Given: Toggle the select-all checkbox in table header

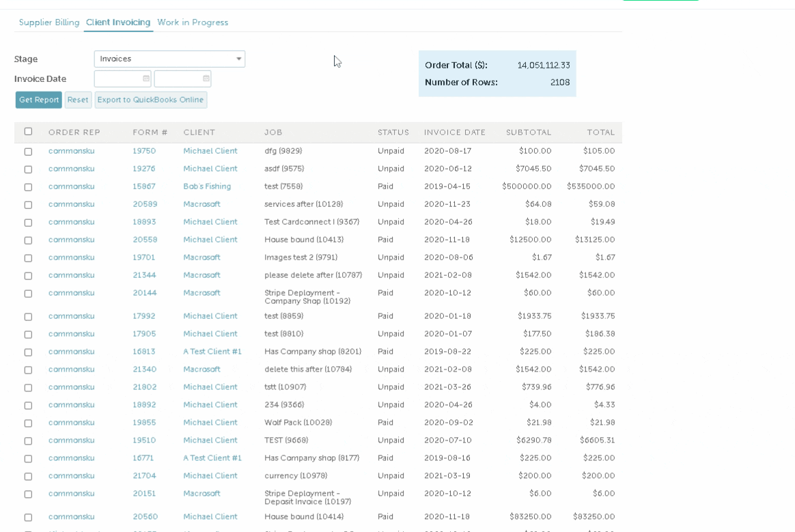Looking at the screenshot, I should [x=28, y=132].
